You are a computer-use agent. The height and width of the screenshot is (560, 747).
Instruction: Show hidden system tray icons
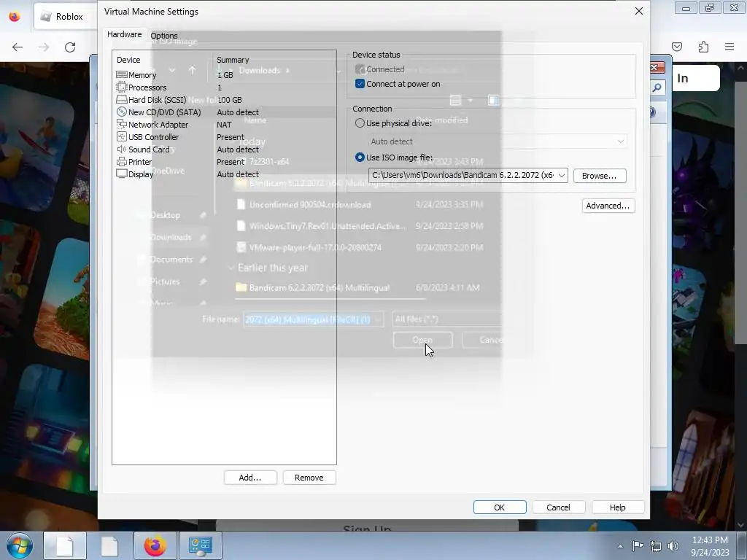[620, 546]
